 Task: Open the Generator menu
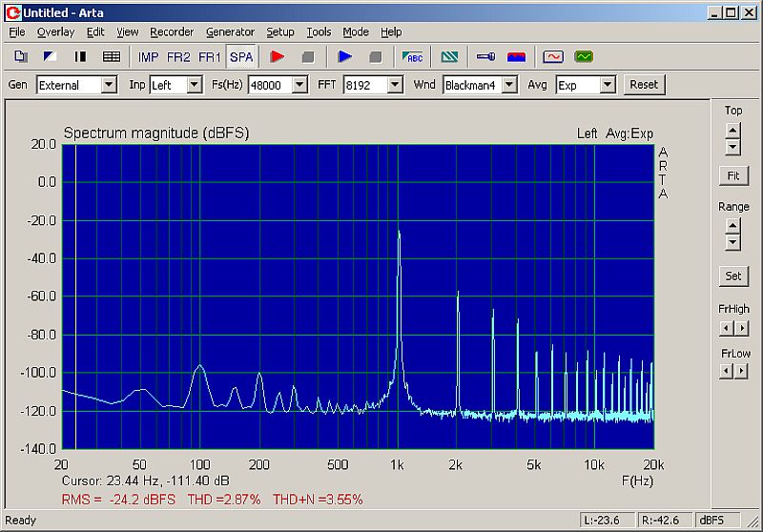(230, 32)
